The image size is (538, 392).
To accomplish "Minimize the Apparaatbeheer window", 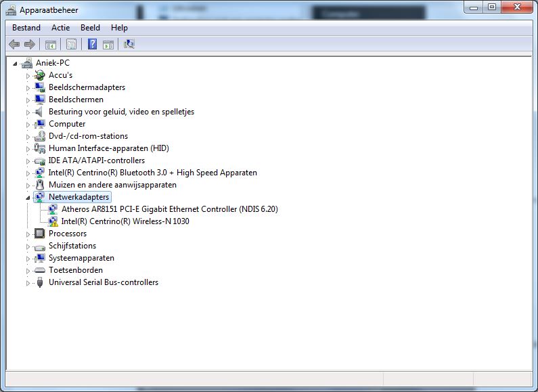I will click(x=474, y=7).
